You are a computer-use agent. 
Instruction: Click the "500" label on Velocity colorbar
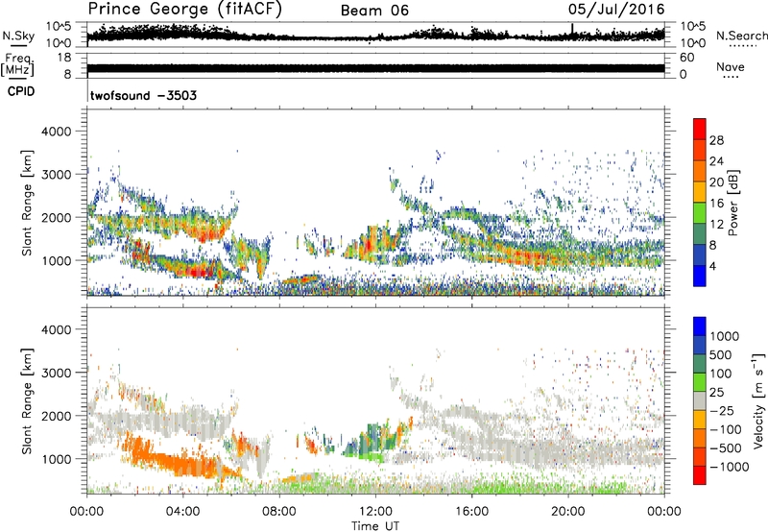(721, 354)
